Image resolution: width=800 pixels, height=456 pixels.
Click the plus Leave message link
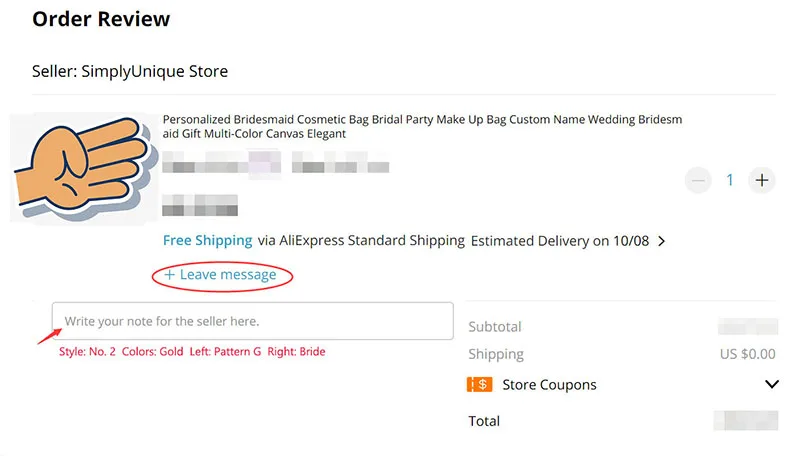click(x=221, y=274)
